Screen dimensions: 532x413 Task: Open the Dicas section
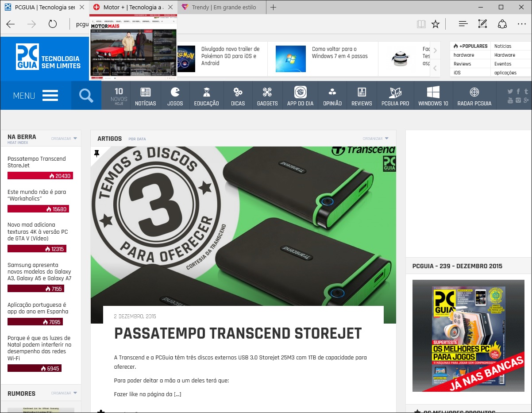[238, 96]
